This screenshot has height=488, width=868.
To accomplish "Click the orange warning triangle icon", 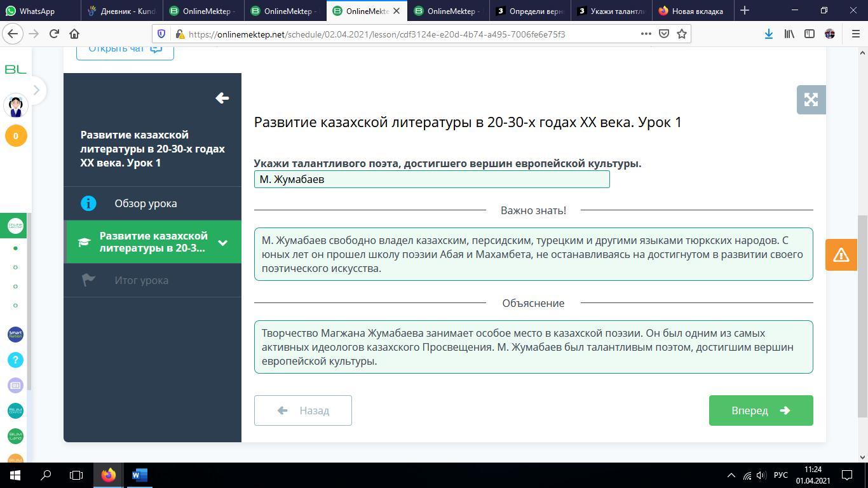I will coord(841,255).
